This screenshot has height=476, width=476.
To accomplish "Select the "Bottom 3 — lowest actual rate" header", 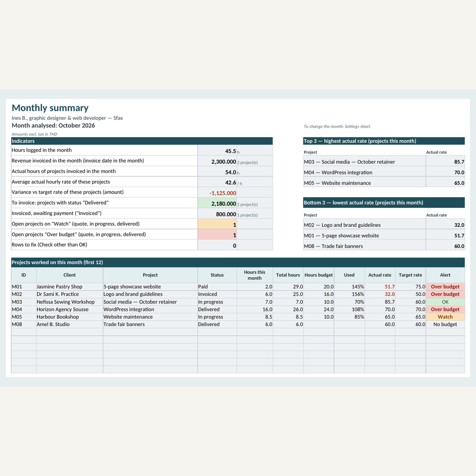I will click(384, 203).
